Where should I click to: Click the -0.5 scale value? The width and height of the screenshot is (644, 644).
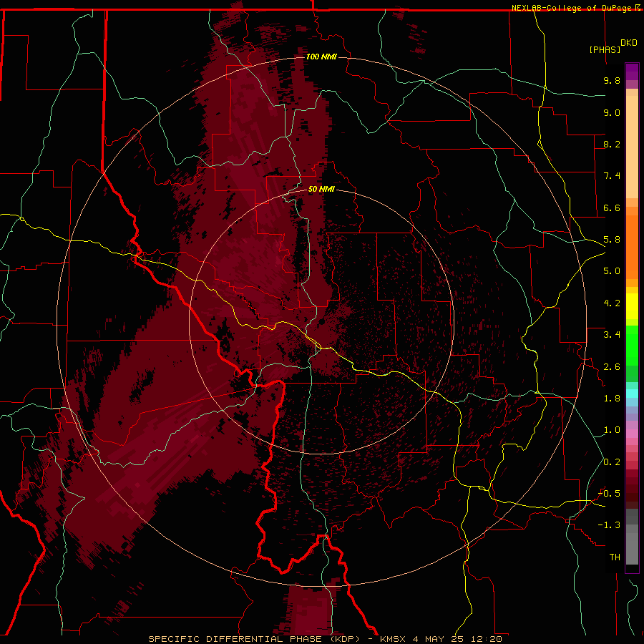coord(610,494)
